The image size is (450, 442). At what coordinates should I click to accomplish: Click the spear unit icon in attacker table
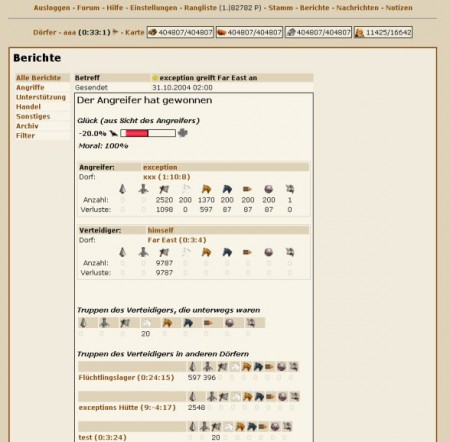pyautogui.click(x=122, y=189)
